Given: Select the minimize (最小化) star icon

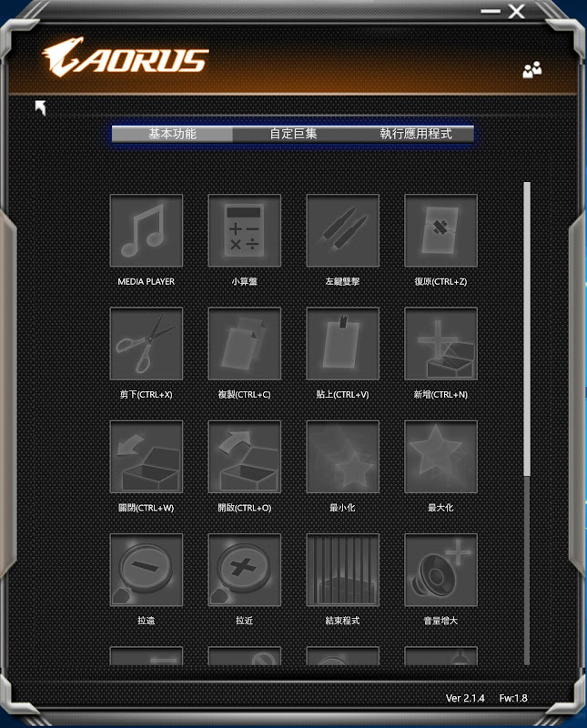Looking at the screenshot, I should click(x=343, y=457).
